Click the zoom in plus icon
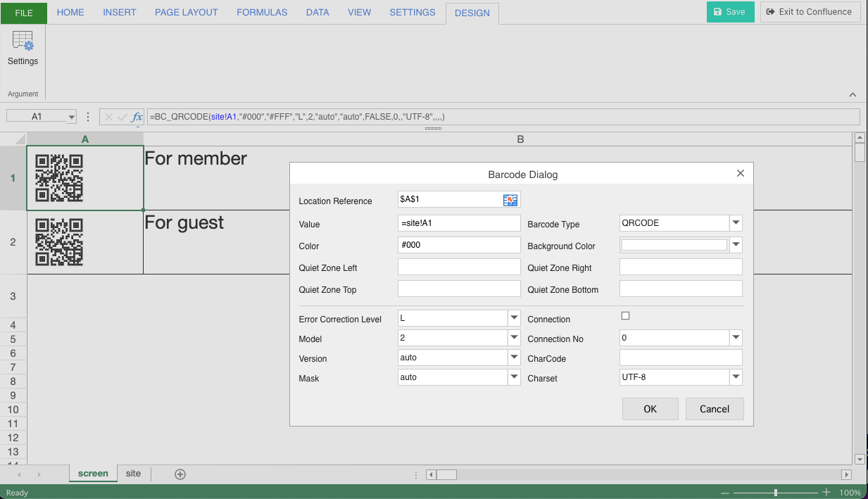This screenshot has height=499, width=868. 826,493
